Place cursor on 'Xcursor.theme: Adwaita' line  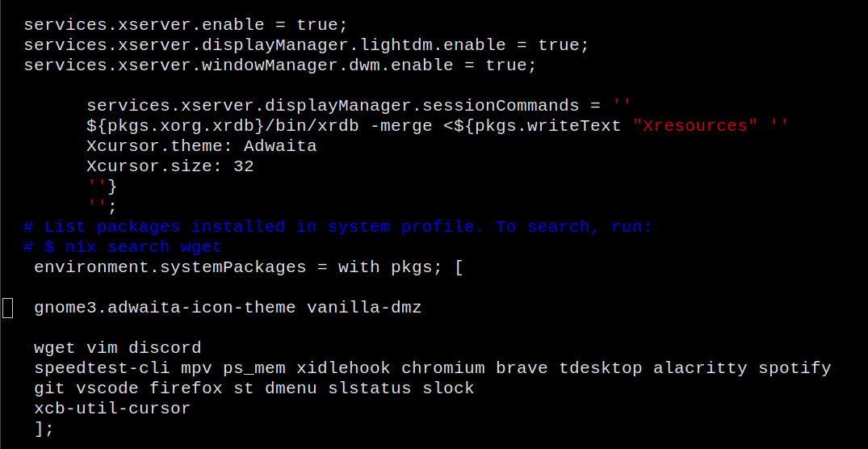coord(202,146)
